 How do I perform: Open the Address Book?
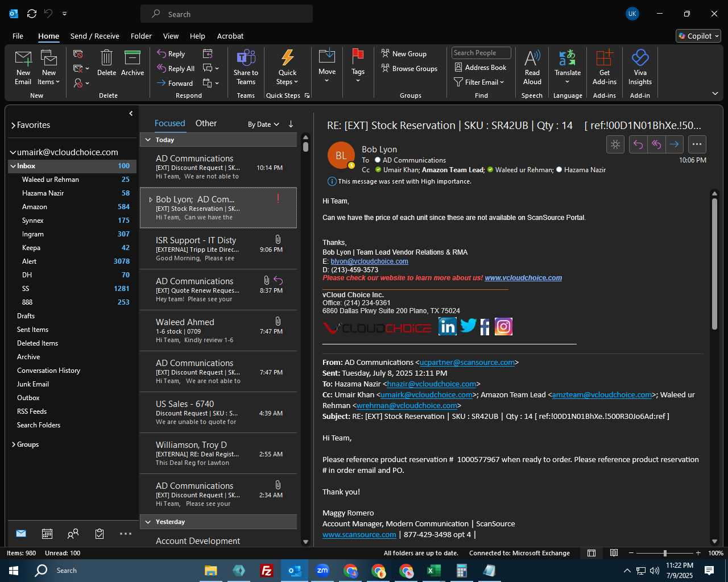point(481,67)
